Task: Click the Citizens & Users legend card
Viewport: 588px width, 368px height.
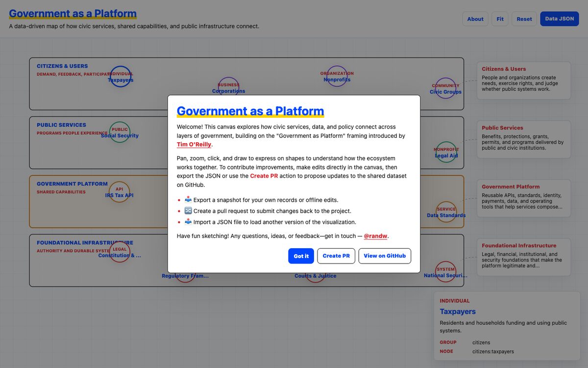Action: 524,80
